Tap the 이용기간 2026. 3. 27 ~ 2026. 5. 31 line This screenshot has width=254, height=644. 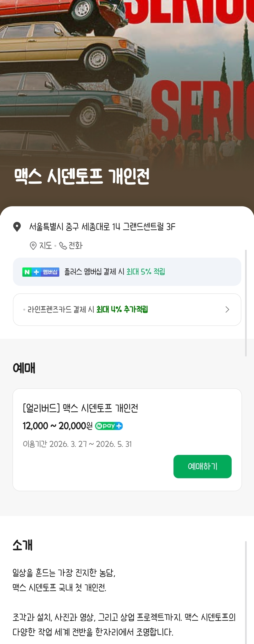click(x=77, y=444)
